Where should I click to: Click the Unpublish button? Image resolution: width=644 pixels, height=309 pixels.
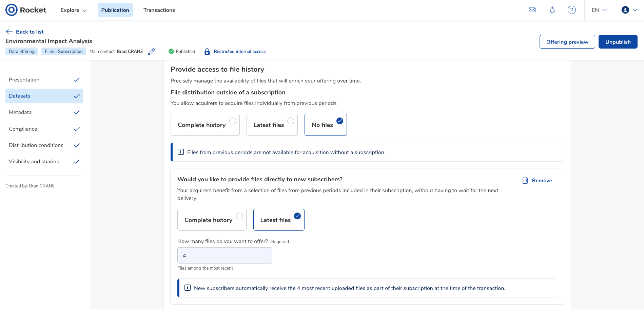coord(618,42)
